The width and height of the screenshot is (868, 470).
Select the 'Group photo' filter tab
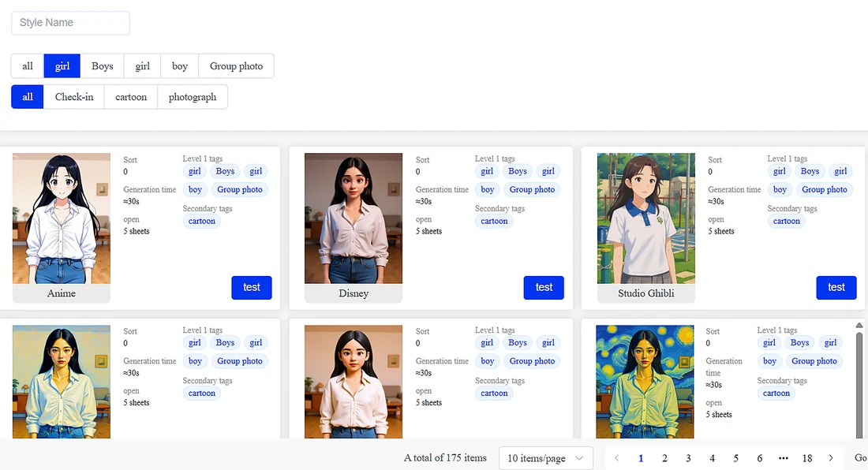pyautogui.click(x=237, y=65)
